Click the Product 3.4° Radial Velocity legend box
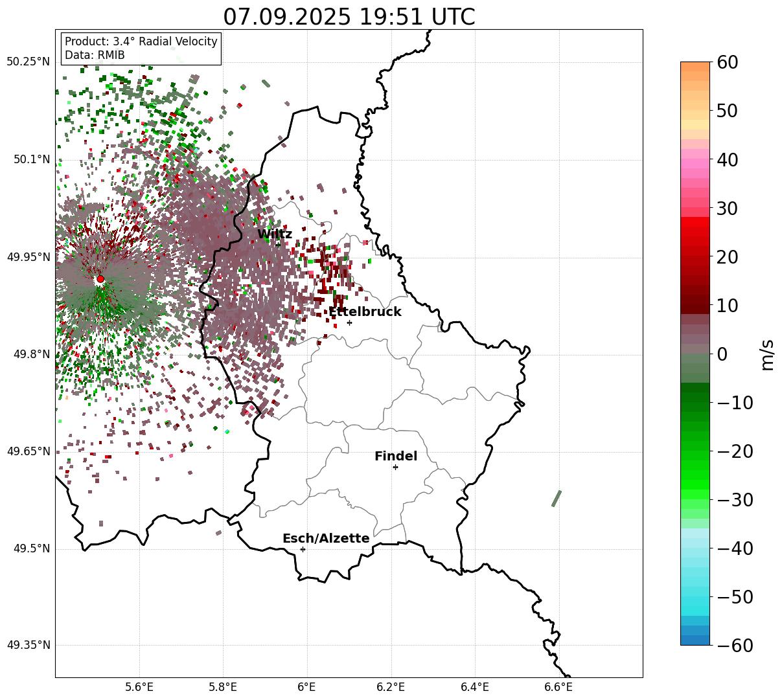The height and width of the screenshot is (700, 782). pyautogui.click(x=141, y=49)
